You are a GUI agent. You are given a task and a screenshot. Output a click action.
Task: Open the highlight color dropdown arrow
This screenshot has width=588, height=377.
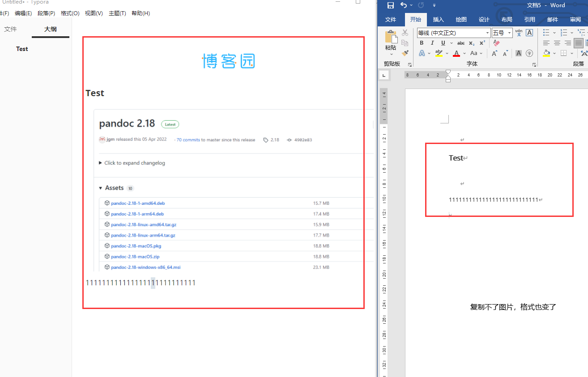coord(446,53)
